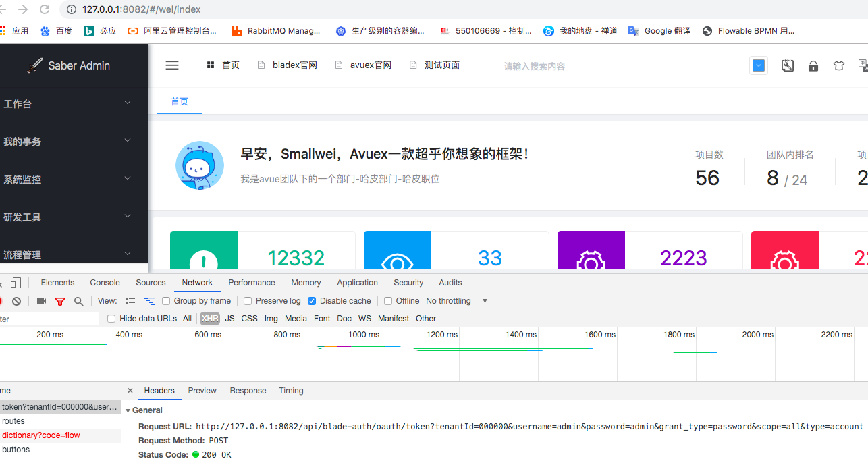Open the RabbitMQ Management bookmark

(276, 31)
